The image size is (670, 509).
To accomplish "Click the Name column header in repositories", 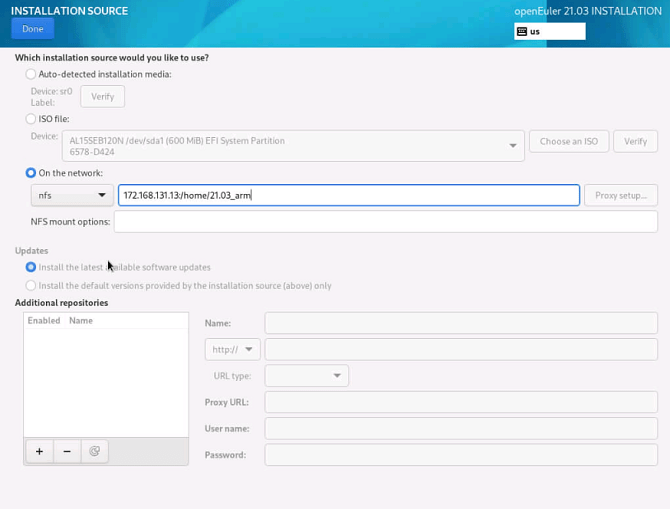I will click(81, 321).
